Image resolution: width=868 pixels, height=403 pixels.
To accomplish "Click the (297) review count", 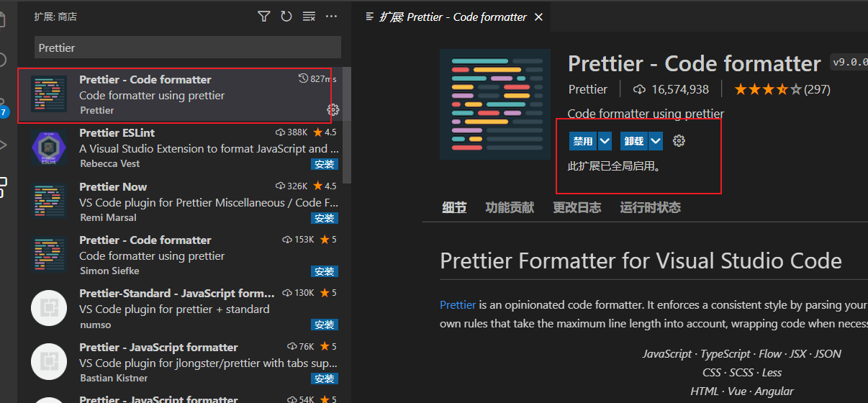I will pos(817,89).
